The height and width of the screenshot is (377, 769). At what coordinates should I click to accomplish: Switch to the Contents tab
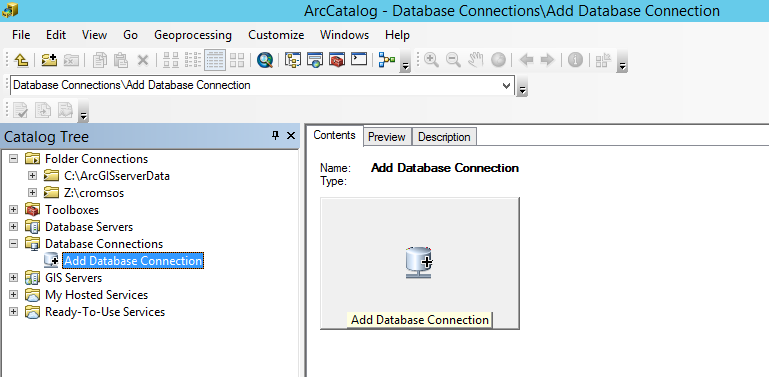point(334,135)
